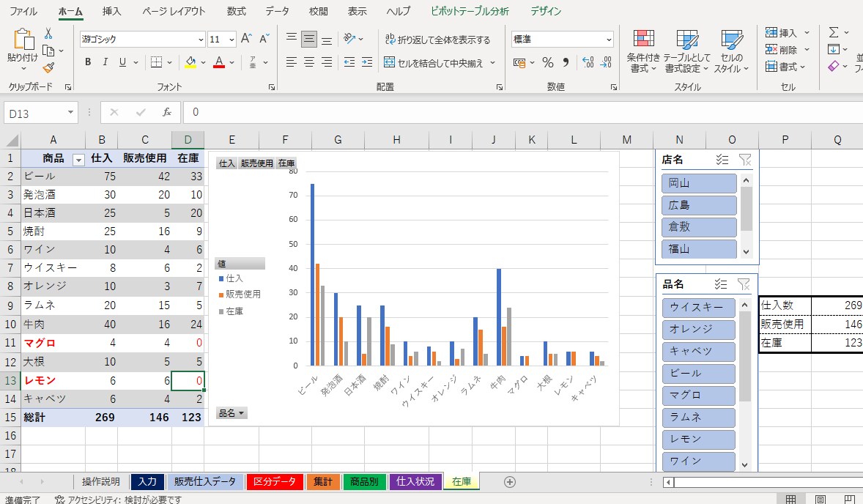This screenshot has height=504, width=863.
Task: Open 条件付き書式 conditional formatting
Action: tap(643, 51)
